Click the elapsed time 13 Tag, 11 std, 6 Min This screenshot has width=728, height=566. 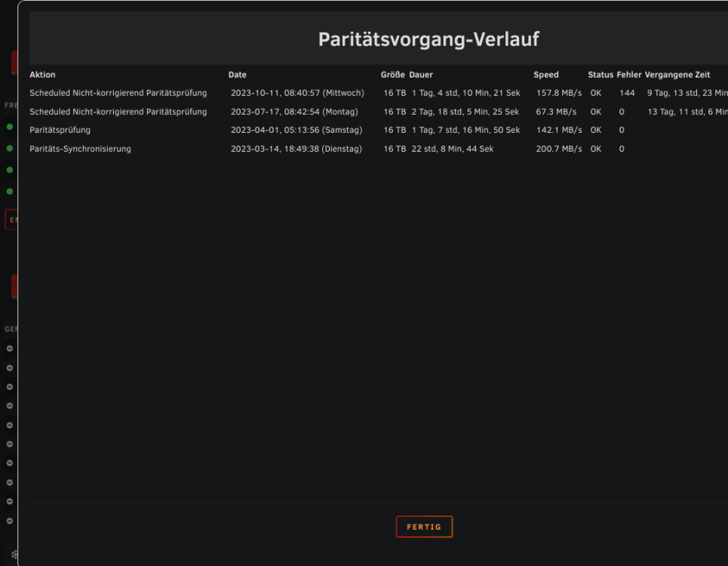[687, 112]
